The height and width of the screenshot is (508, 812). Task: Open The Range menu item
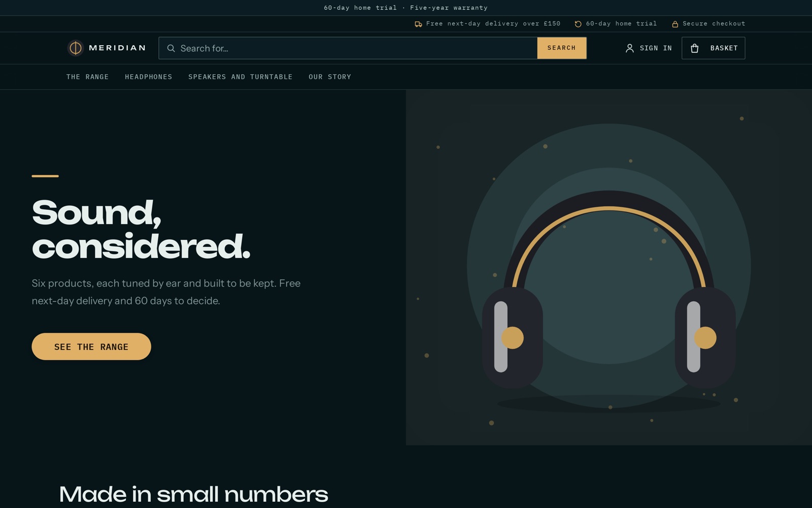[87, 77]
